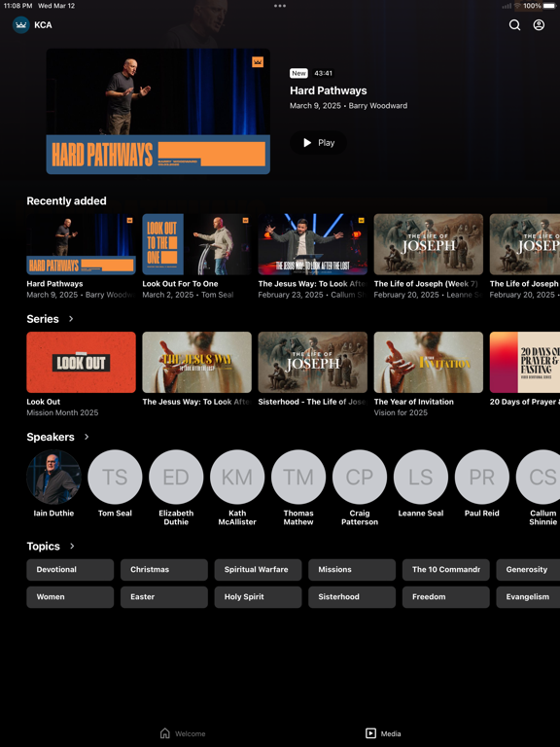The height and width of the screenshot is (747, 560).
Task: Expand the Series section chevron
Action: (71, 319)
